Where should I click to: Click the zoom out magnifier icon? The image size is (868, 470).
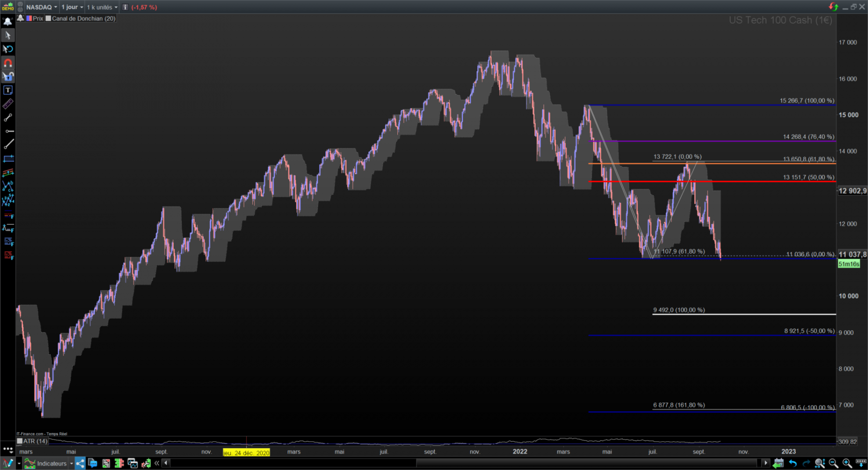point(833,463)
